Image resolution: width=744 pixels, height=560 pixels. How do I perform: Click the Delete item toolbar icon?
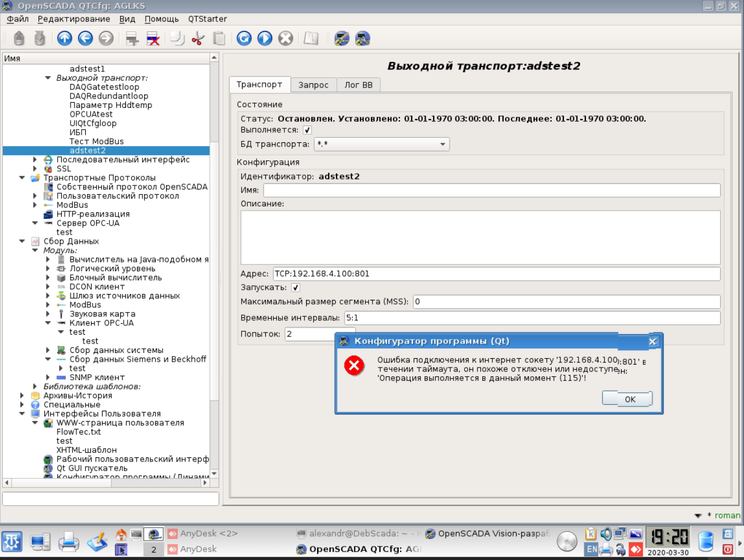coord(153,38)
